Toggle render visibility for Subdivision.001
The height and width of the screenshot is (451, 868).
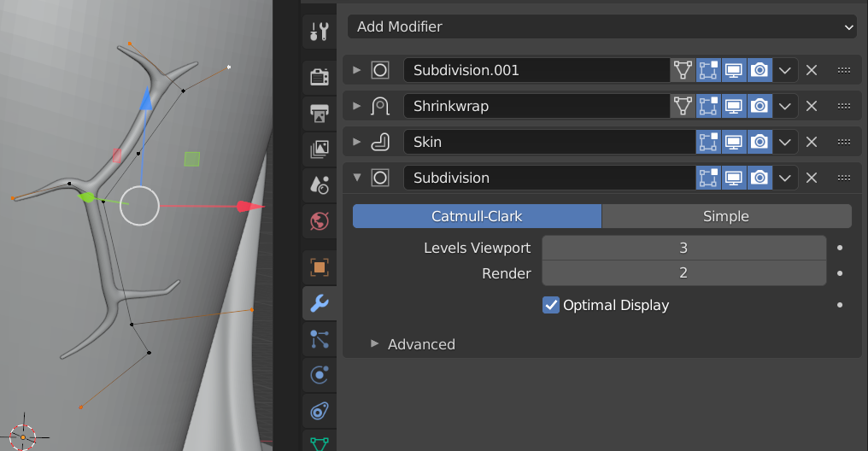click(759, 70)
